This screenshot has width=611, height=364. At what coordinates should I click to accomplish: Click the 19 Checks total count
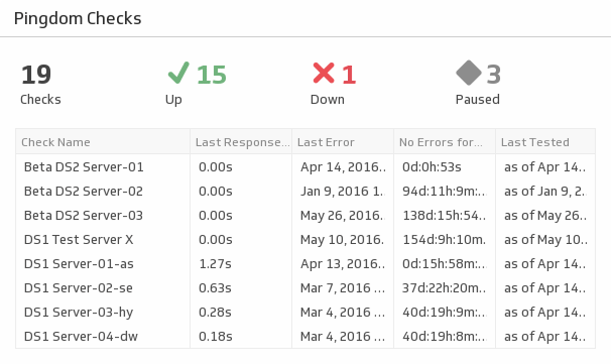coord(36,75)
